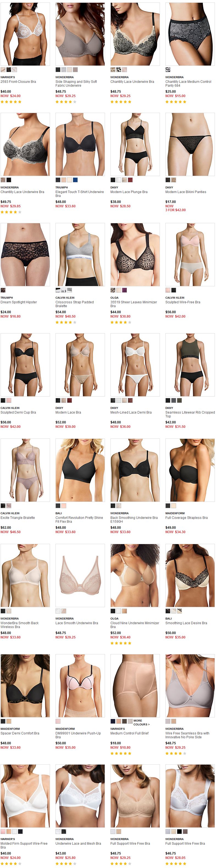The height and width of the screenshot is (868, 219).
Task: Open the Calvin Klein Excite Triangle Bralette image
Action: click(x=25, y=470)
